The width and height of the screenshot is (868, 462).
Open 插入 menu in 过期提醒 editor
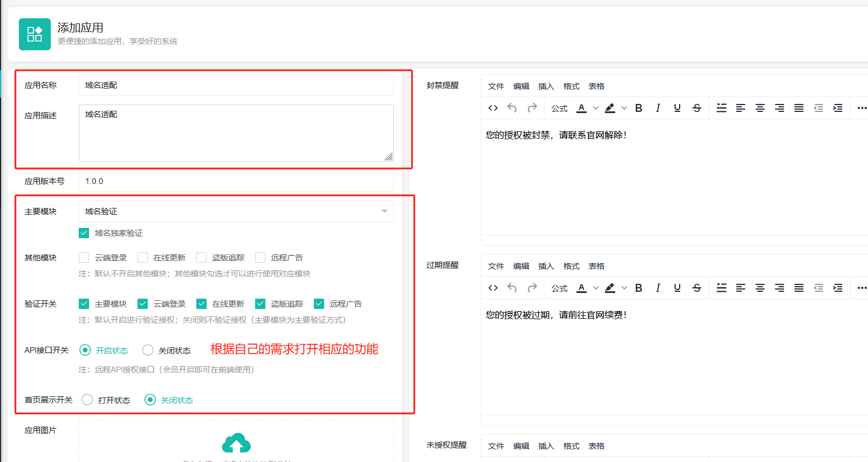pos(546,266)
